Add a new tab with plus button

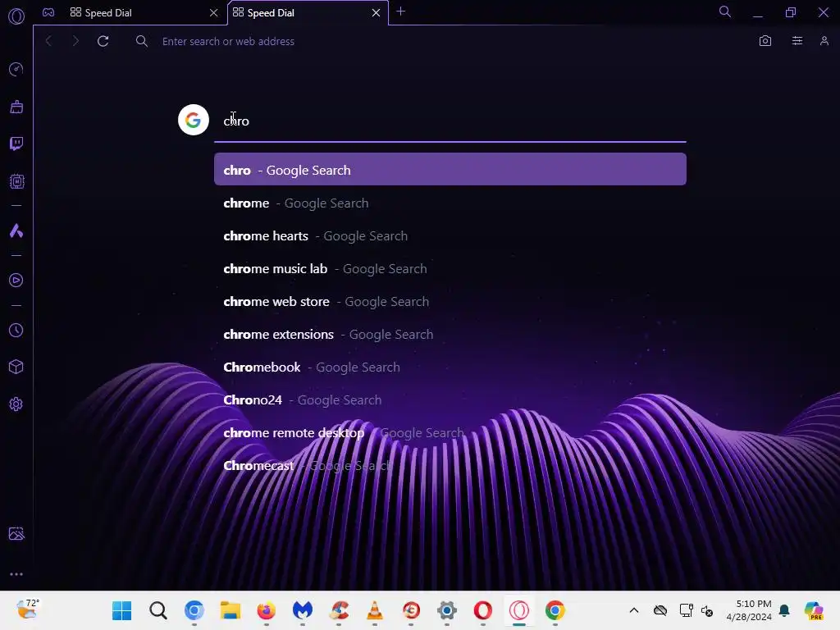pos(400,11)
